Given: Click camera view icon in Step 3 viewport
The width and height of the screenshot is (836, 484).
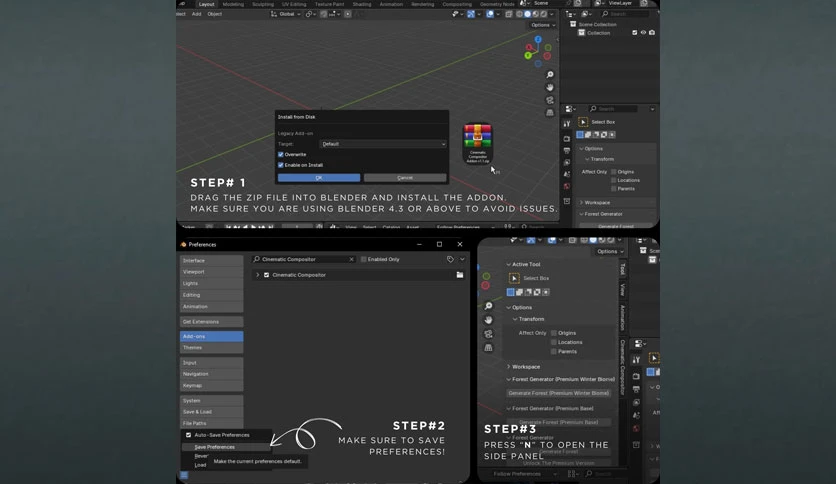Looking at the screenshot, I should point(488,334).
